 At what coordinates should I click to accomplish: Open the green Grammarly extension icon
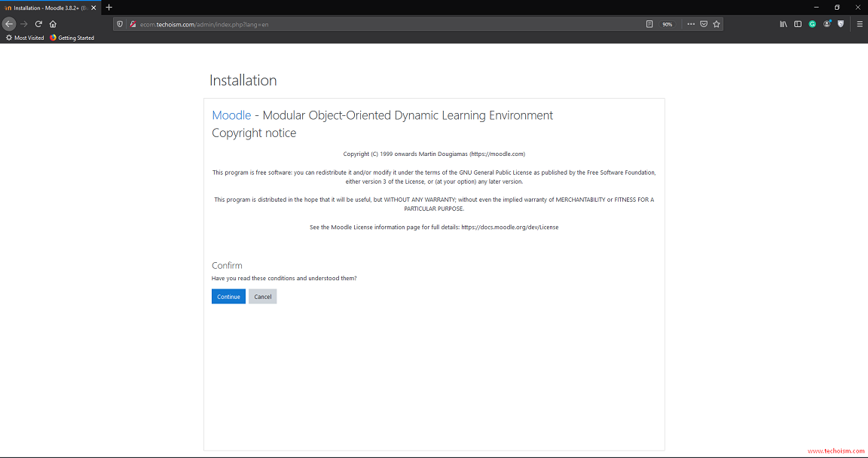812,24
